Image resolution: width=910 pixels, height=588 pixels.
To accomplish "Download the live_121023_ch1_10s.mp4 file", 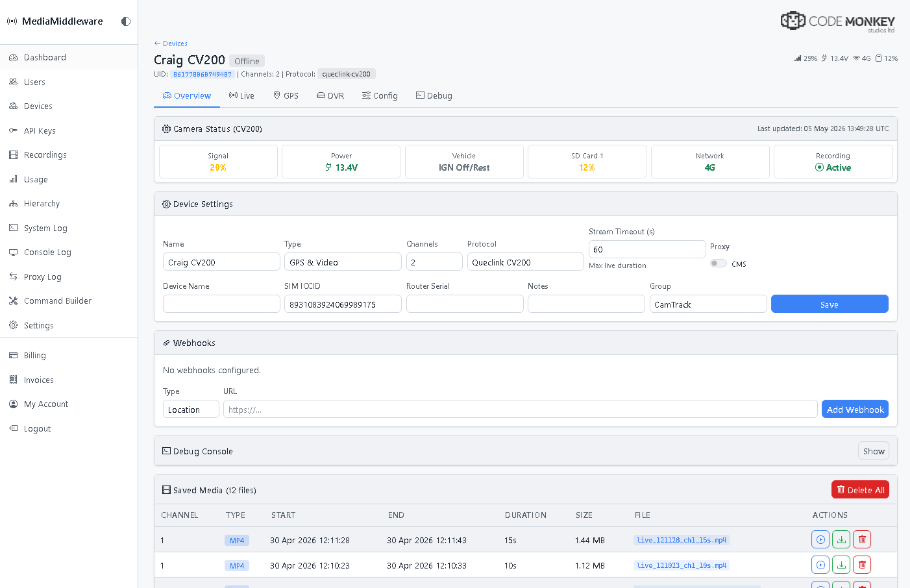I will point(841,565).
